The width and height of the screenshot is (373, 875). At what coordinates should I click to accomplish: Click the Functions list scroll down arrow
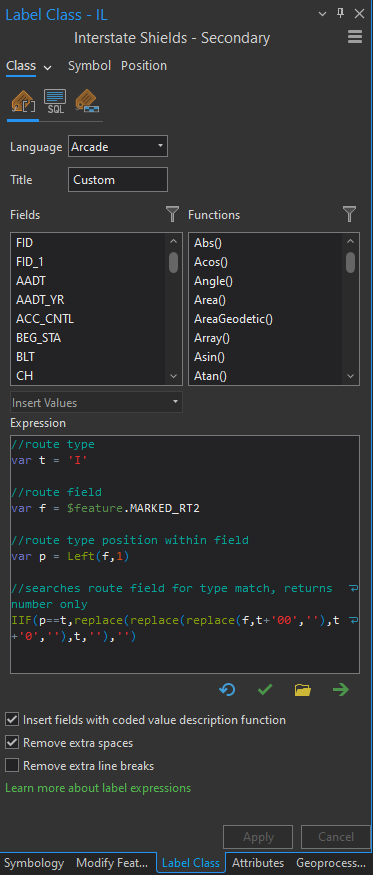(x=350, y=376)
